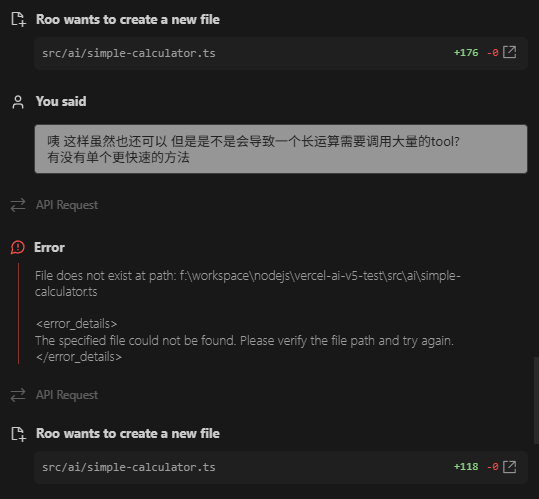
Task: Collapse the Error message section
Action: point(50,247)
